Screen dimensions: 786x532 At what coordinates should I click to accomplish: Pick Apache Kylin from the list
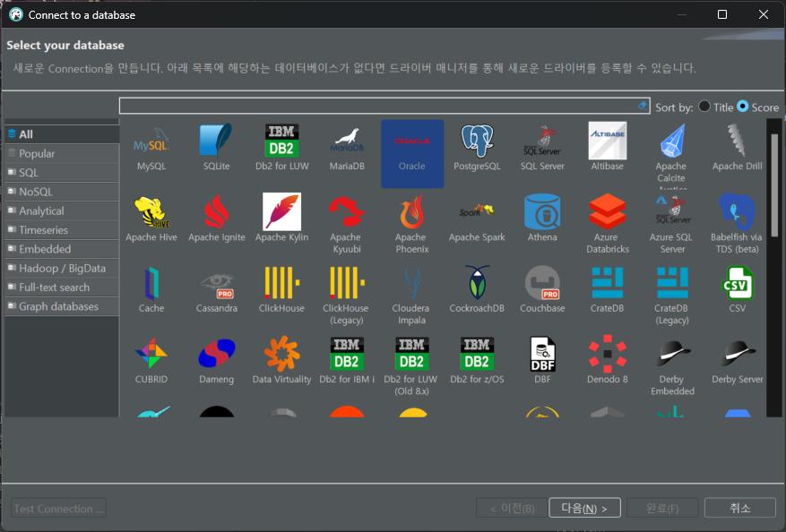coord(281,219)
